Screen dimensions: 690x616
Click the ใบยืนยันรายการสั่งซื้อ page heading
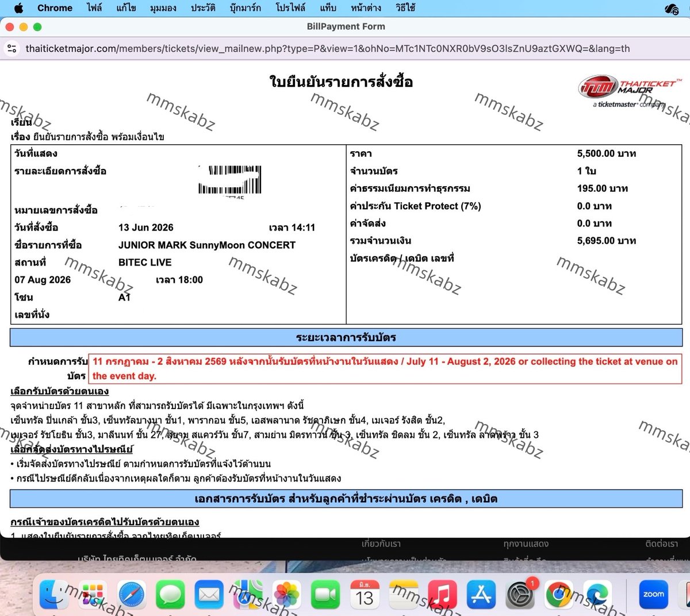(341, 82)
